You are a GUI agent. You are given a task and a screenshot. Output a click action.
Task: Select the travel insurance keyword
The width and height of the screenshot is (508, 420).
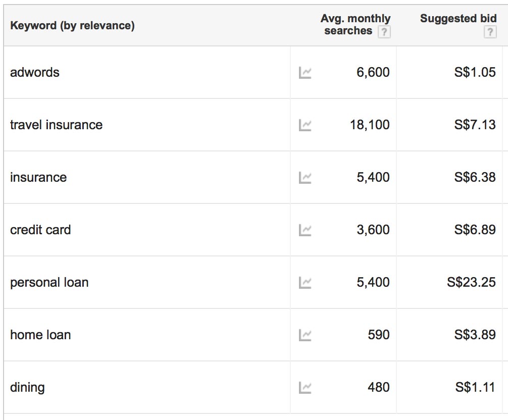(x=57, y=125)
